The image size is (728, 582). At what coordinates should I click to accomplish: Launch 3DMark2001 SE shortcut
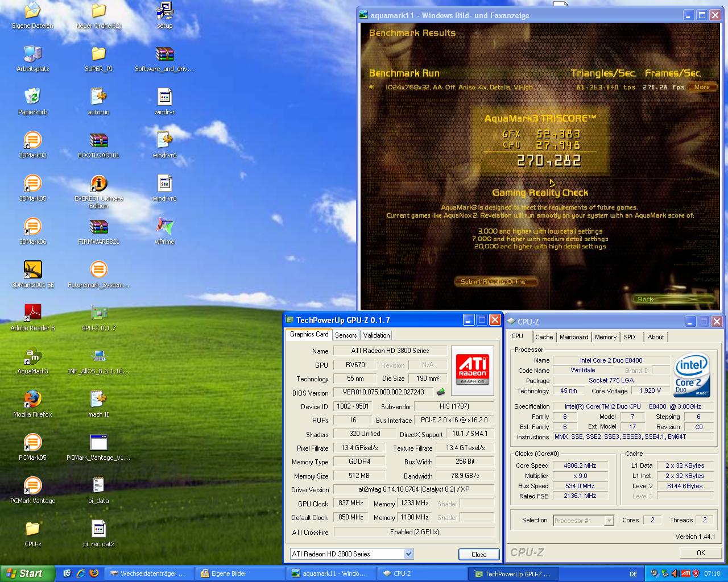(x=32, y=269)
